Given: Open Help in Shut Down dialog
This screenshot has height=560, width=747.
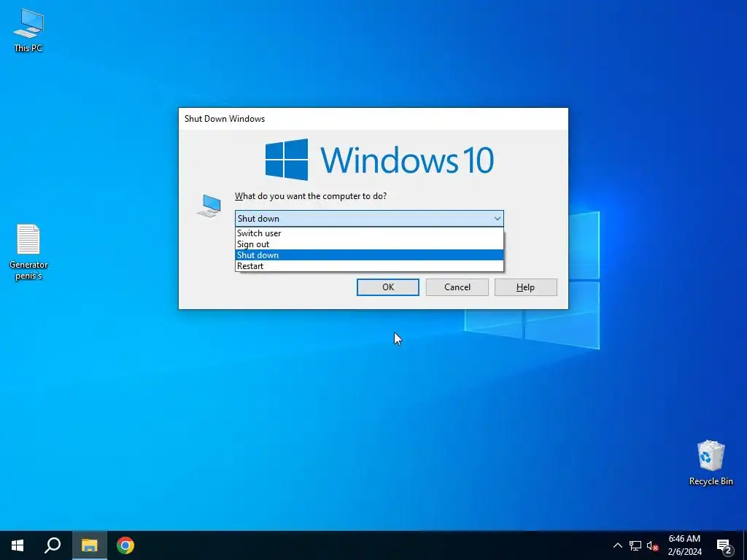Looking at the screenshot, I should tap(525, 287).
